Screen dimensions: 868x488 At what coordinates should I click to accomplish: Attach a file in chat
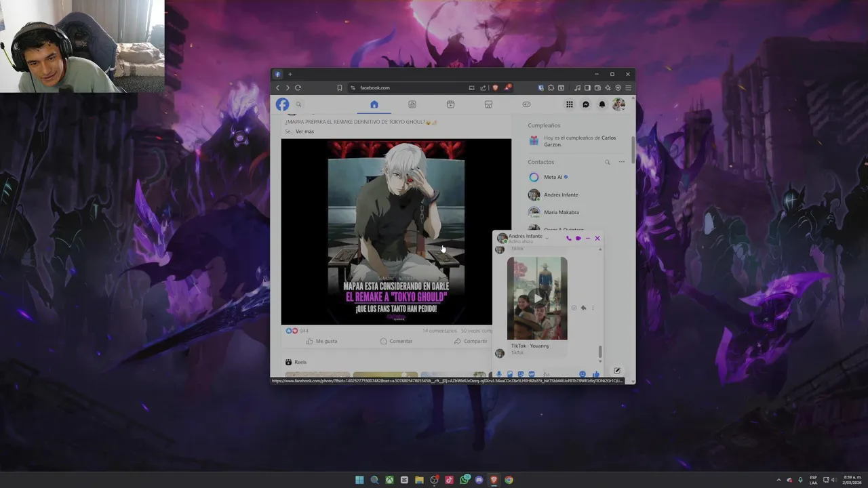(x=510, y=373)
